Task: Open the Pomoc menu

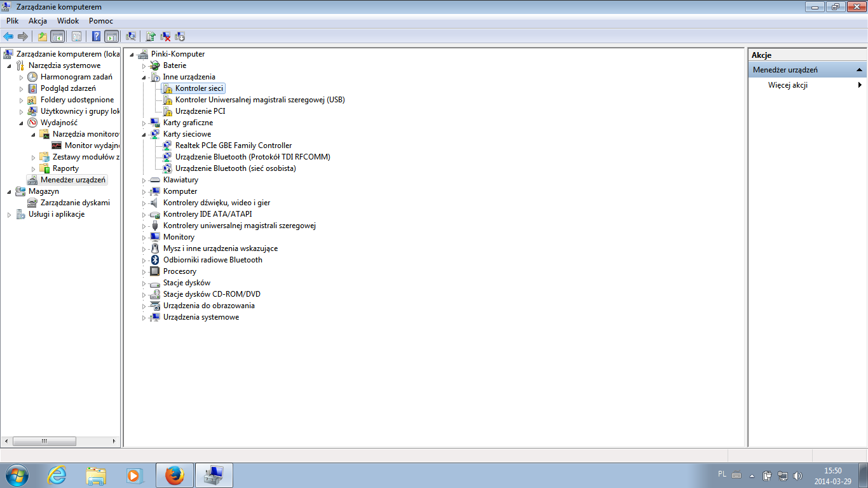Action: click(101, 21)
